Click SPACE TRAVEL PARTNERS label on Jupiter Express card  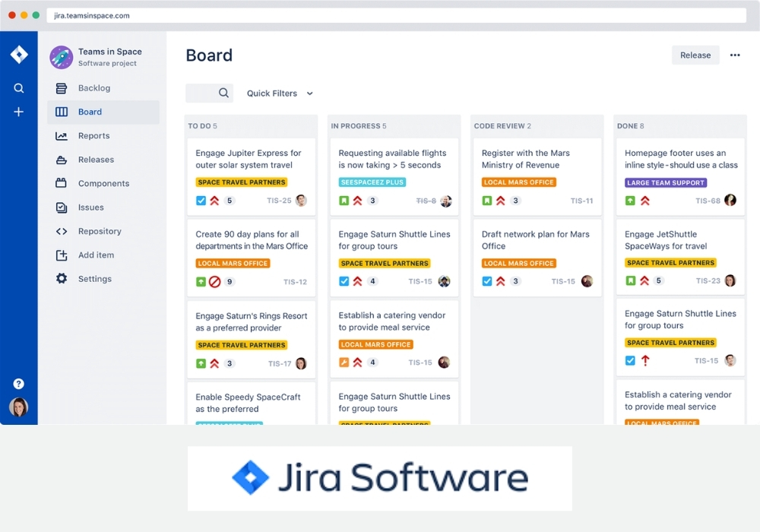point(242,182)
